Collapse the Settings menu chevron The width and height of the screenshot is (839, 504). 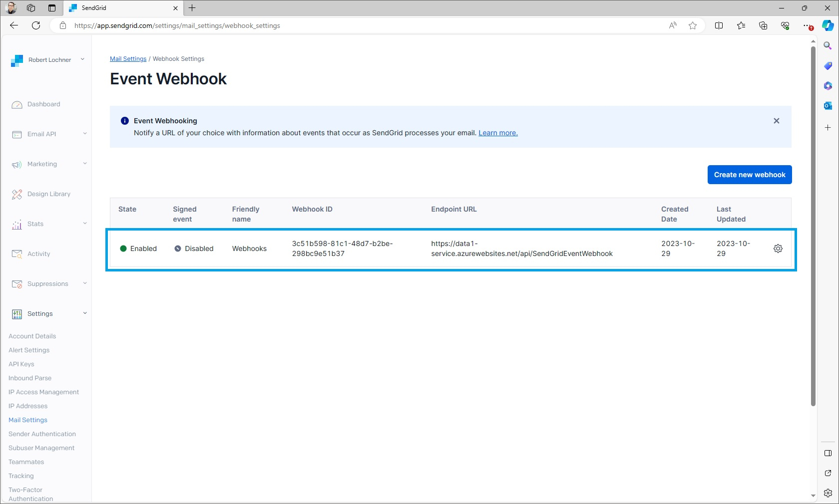pyautogui.click(x=85, y=313)
